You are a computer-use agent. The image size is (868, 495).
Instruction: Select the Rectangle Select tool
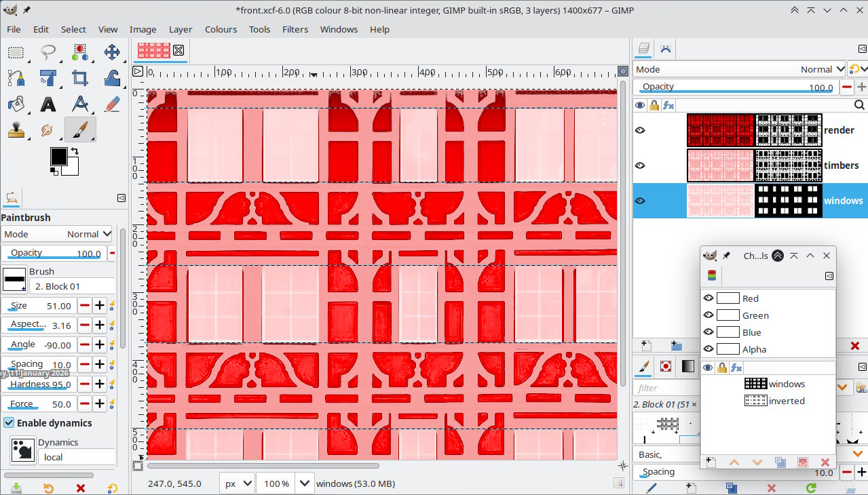click(x=16, y=52)
